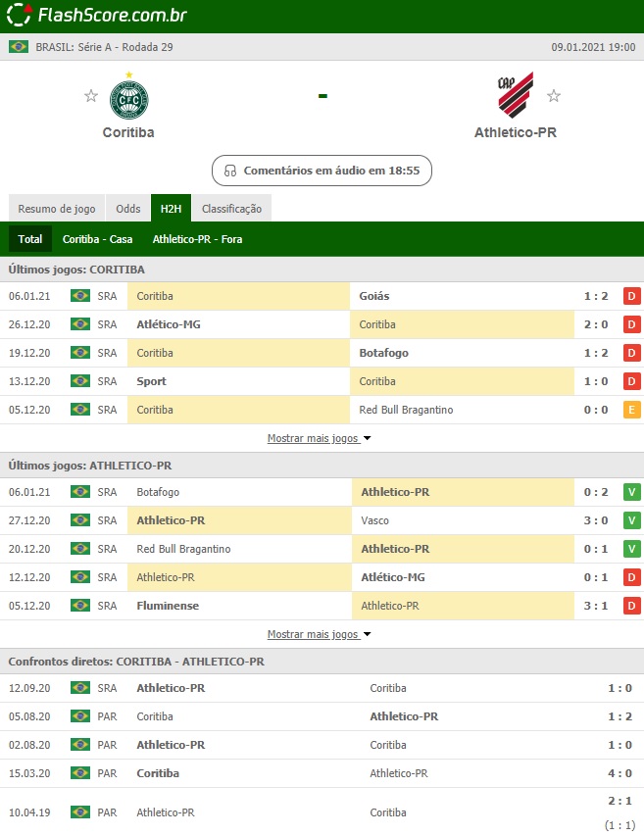Screen dimensions: 644x836
Task: Click the 3 : 1 score of Fluminense vs Athletico-PR
Action: [596, 606]
